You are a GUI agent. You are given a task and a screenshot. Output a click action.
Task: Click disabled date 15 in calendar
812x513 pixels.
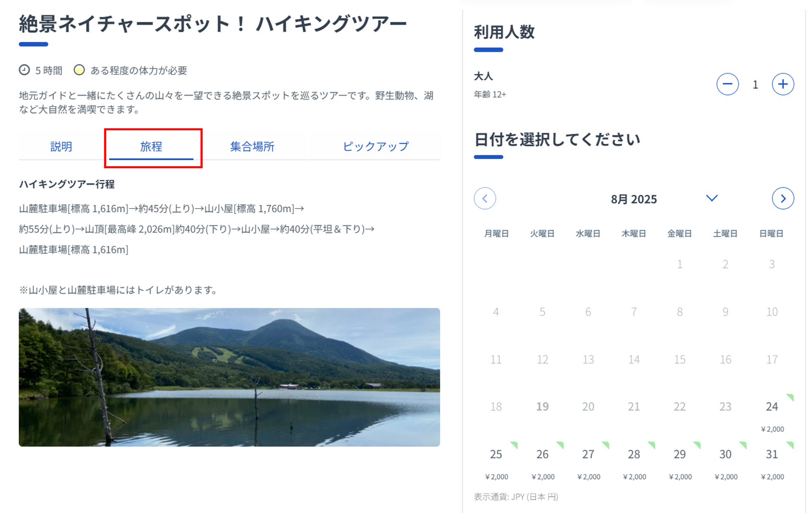pyautogui.click(x=680, y=359)
